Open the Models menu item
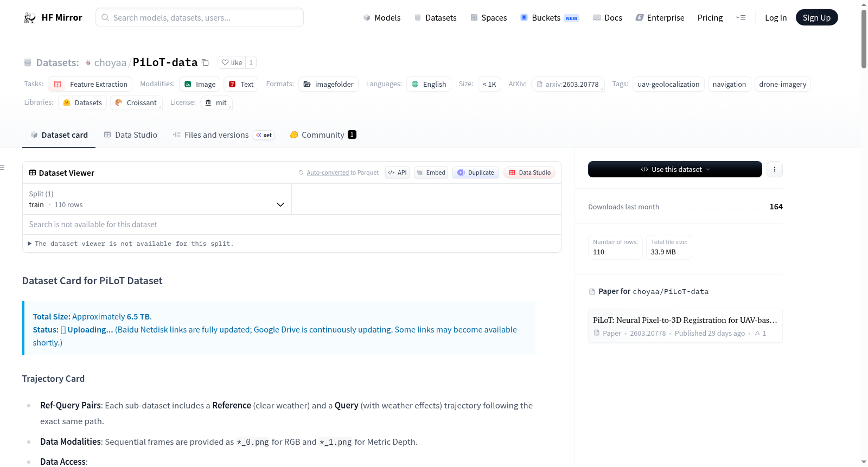 [382, 18]
